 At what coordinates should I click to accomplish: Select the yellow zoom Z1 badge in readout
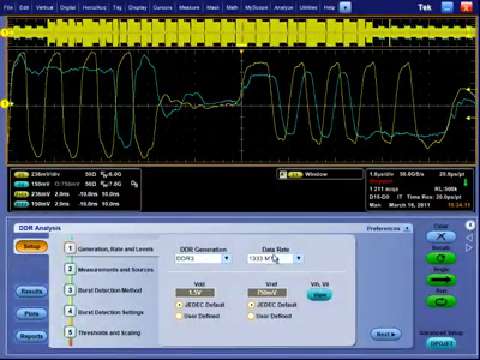(21, 194)
